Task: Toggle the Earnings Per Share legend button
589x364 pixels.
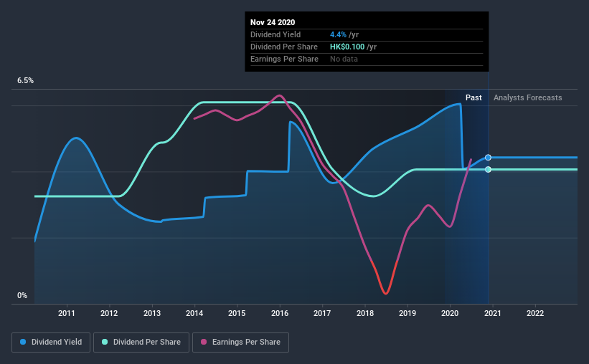Action: (x=241, y=343)
